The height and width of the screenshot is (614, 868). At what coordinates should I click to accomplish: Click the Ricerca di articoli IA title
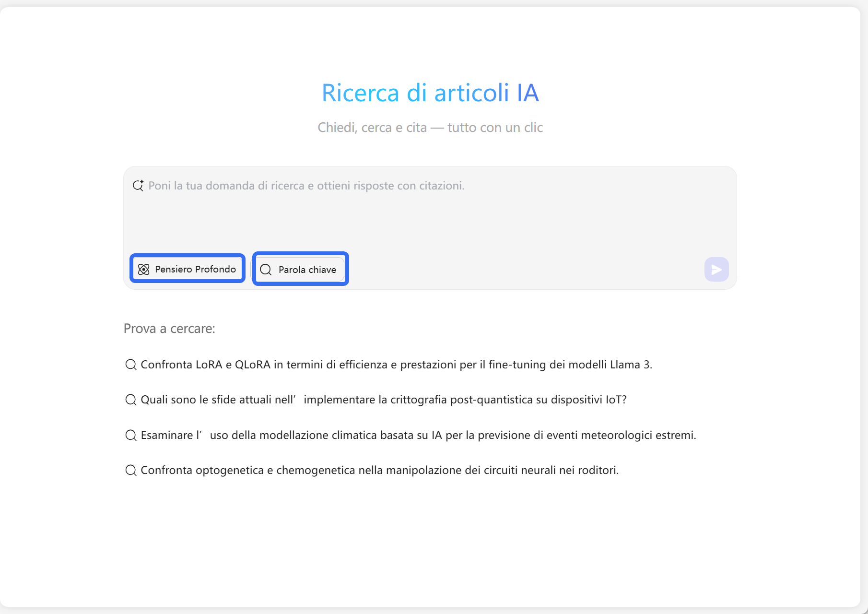click(430, 93)
